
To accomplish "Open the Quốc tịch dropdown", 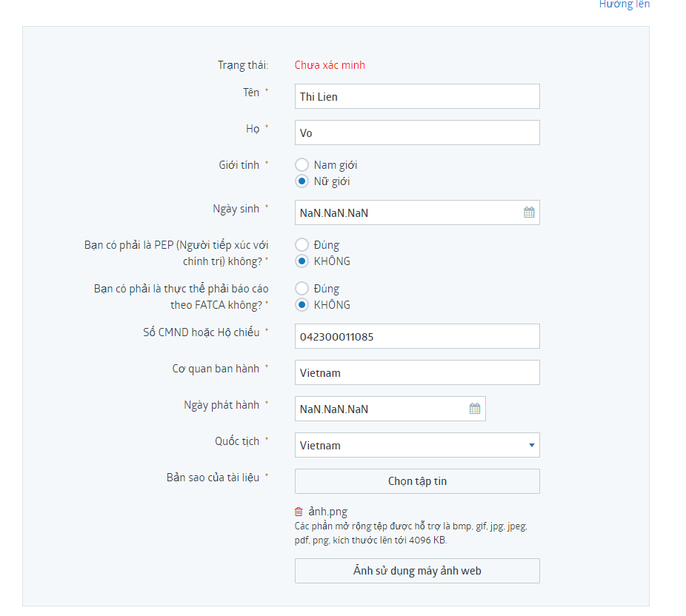I will pos(417,445).
